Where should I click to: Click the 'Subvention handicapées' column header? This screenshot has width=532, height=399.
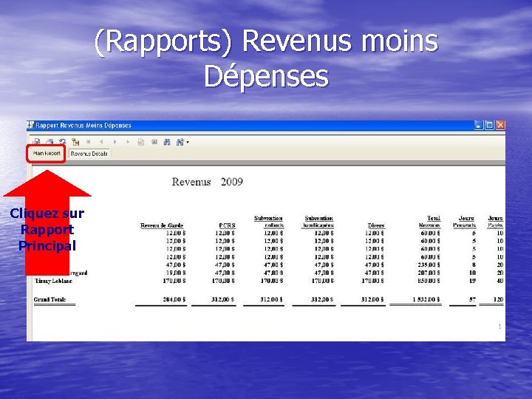[318, 222]
